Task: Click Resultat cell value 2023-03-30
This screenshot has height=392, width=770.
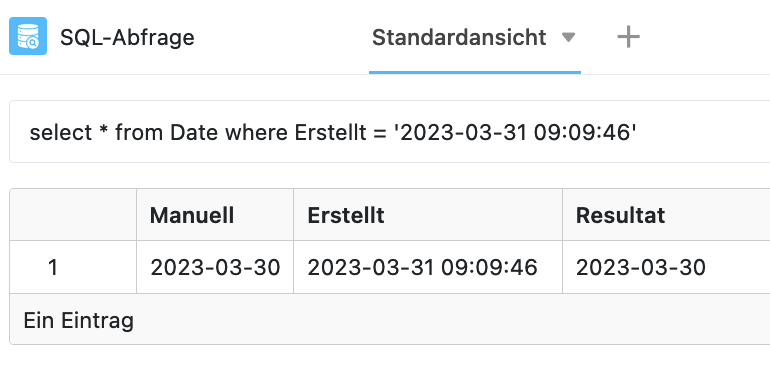Action: pos(640,268)
